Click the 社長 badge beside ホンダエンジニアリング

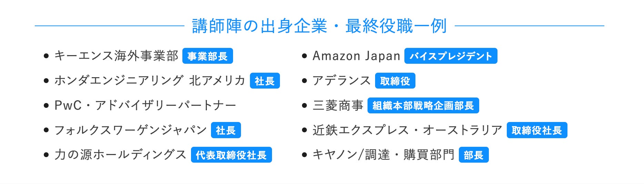[x=264, y=81]
